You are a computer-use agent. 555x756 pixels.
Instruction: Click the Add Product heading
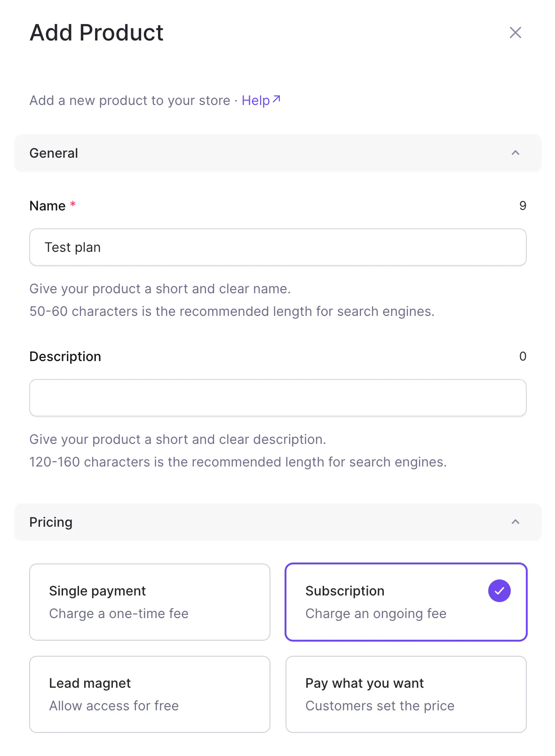tap(96, 33)
